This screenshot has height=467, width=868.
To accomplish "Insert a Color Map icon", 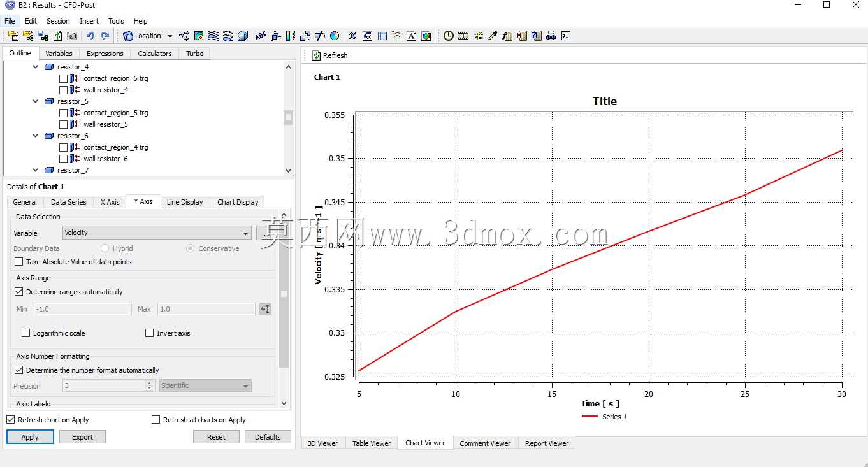I will 335,36.
